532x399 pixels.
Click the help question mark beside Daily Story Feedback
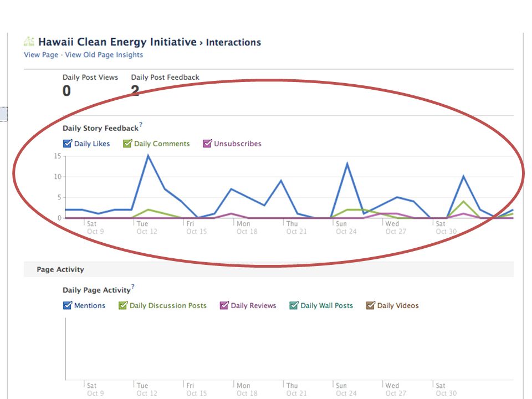point(141,125)
